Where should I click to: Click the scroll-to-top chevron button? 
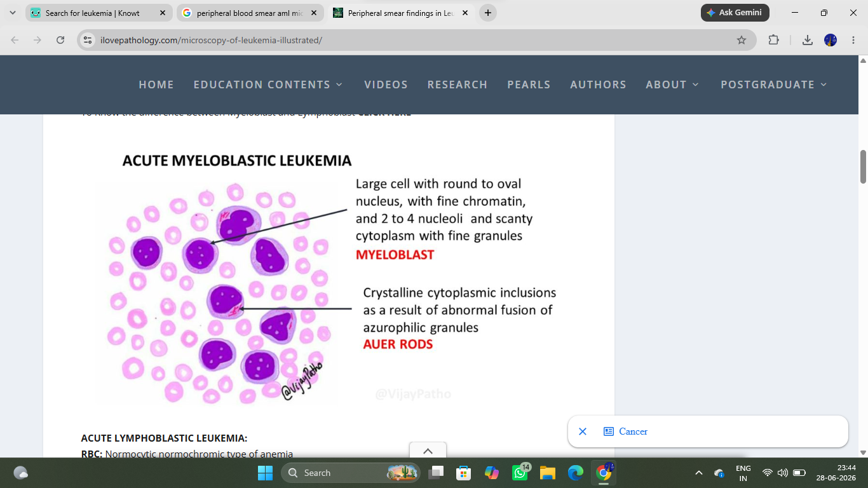428,450
